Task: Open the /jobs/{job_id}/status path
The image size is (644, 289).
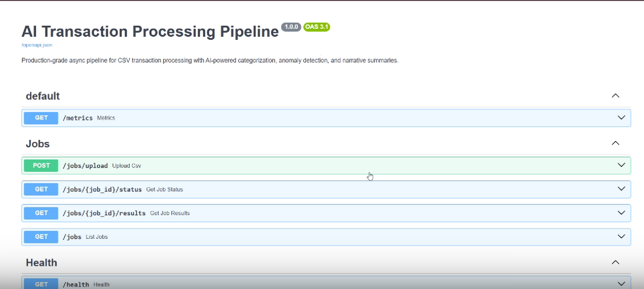Action: tap(102, 189)
